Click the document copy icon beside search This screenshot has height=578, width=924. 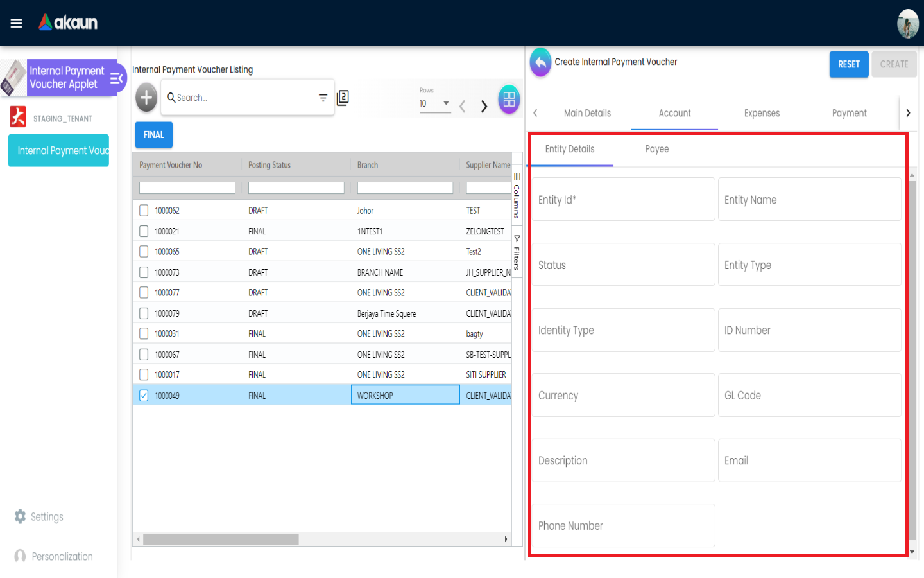point(343,98)
